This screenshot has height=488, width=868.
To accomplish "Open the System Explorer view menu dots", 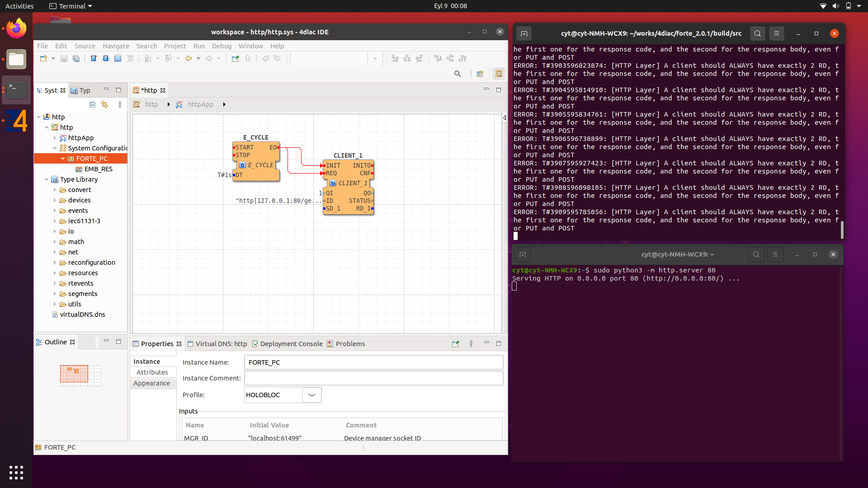I will (x=120, y=104).
